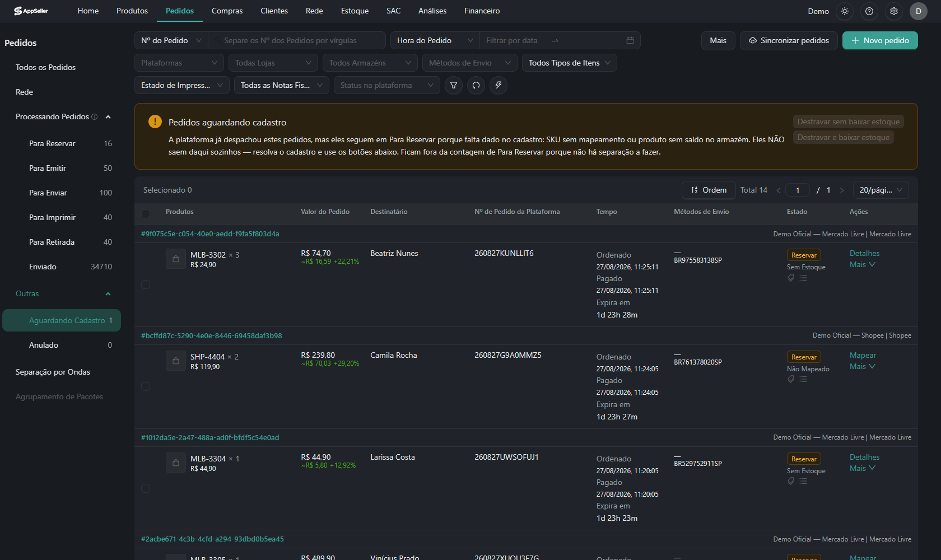Click Sincronizar pedidos button
The width and height of the screenshot is (941, 560).
point(789,40)
